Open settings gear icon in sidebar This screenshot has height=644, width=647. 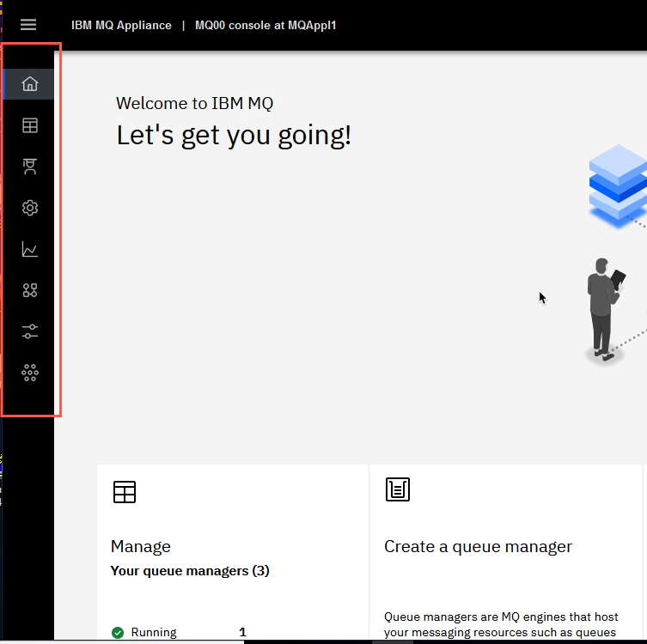(x=30, y=208)
